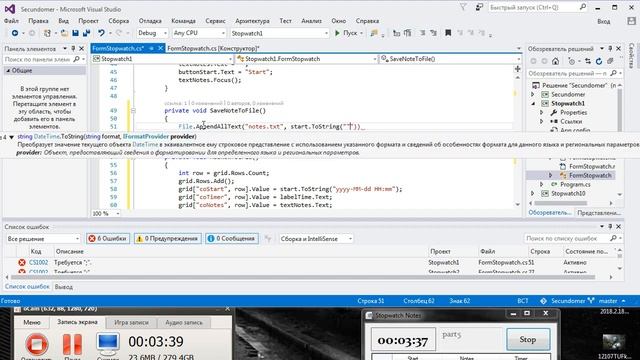The image size is (640, 360).
Task: Collapse the Общие toolbox group
Action: coord(8,71)
